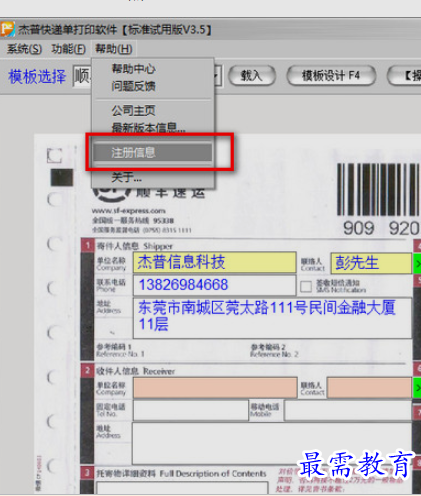
Task: Click the receiver Tel No. field
Action: click(190, 410)
